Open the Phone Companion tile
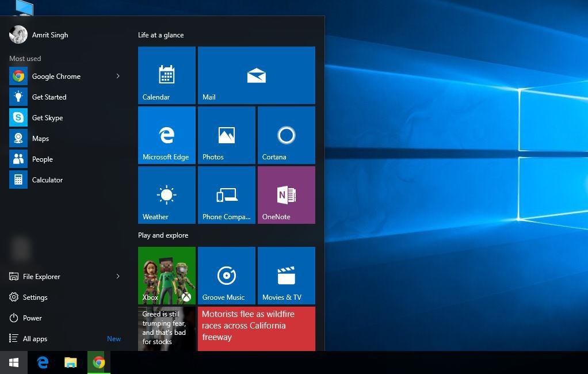This screenshot has width=588, height=374. click(227, 195)
